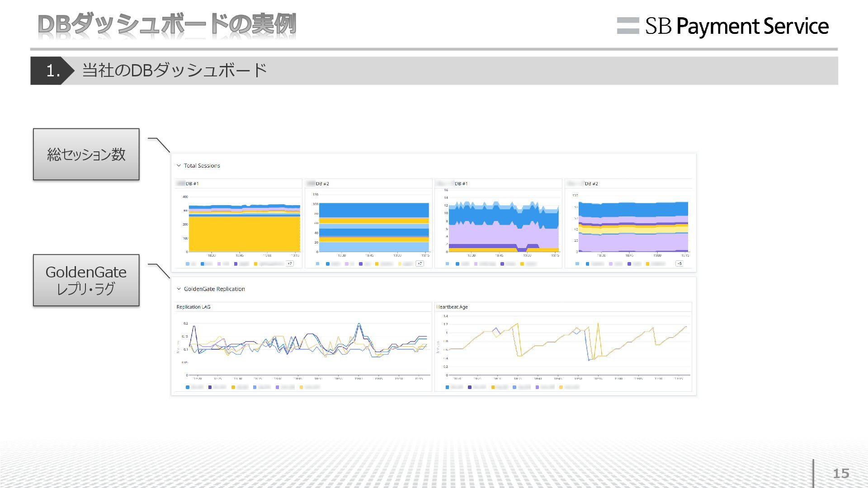868x488 pixels.
Task: Collapse the Total Sessions section chevron
Action: pyautogui.click(x=179, y=165)
